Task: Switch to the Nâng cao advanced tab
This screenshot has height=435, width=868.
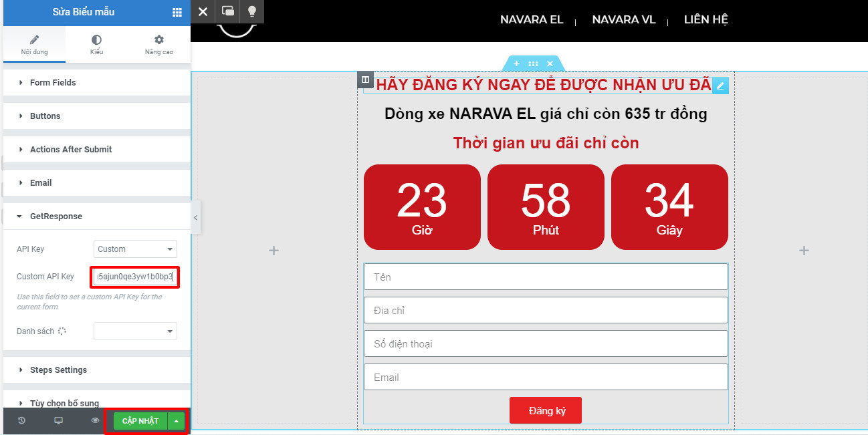Action: 158,45
